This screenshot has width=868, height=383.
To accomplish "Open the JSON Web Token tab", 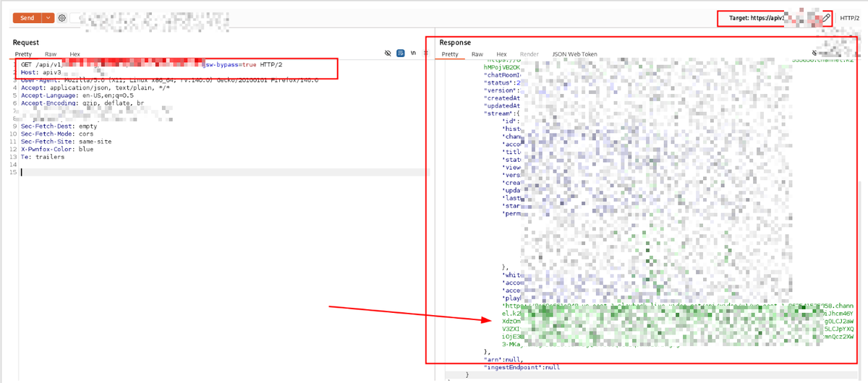I will click(x=575, y=54).
